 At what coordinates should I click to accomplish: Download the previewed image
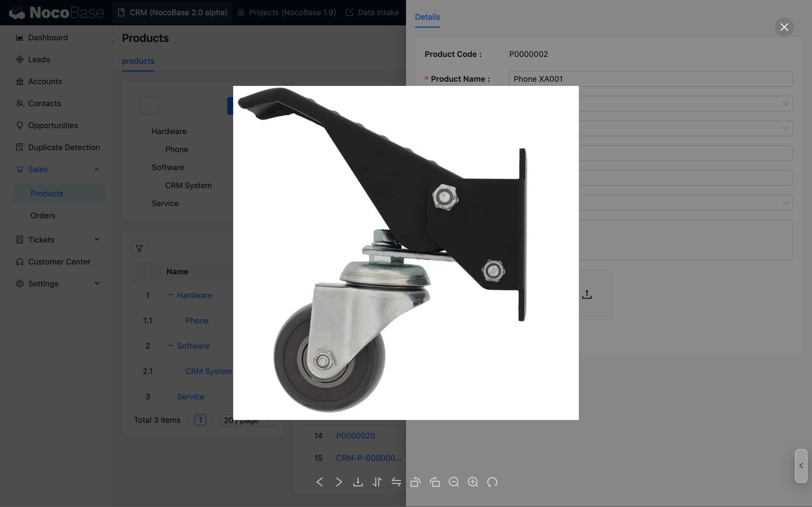(x=358, y=482)
